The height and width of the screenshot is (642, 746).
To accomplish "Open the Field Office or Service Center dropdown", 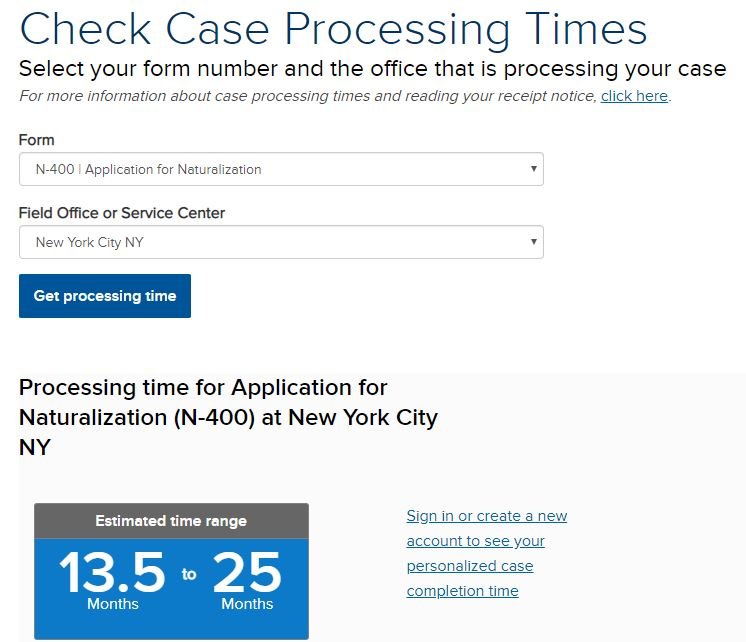I will (281, 242).
